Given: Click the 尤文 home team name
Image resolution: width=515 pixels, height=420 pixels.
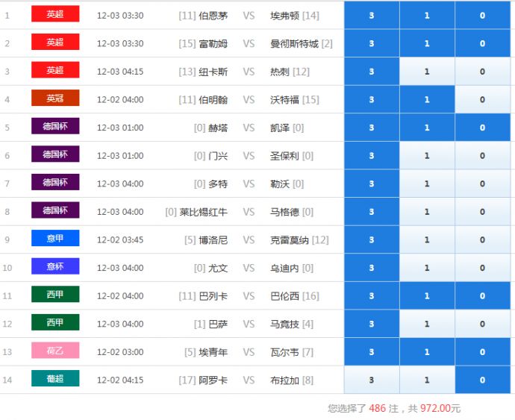Looking at the screenshot, I should tap(218, 268).
